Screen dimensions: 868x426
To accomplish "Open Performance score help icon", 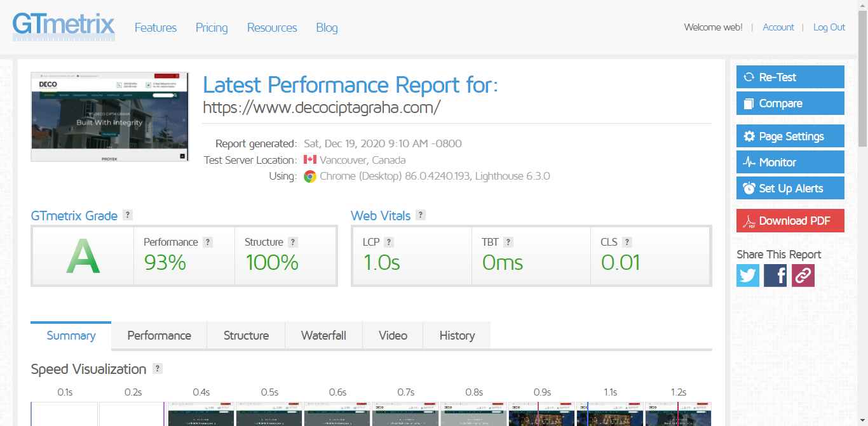I will 208,242.
